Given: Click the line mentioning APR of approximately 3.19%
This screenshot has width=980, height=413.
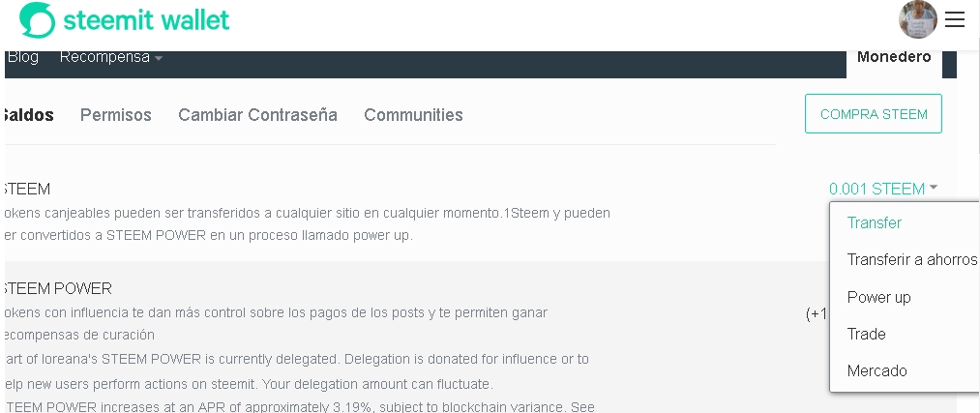Looking at the screenshot, I should click(x=298, y=407).
